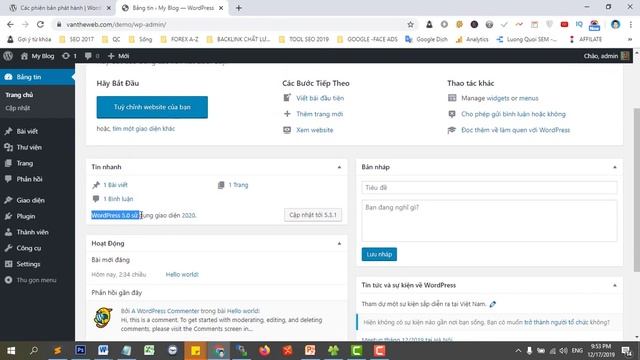
Task: Edit event location pencil icon
Action: 493,304
